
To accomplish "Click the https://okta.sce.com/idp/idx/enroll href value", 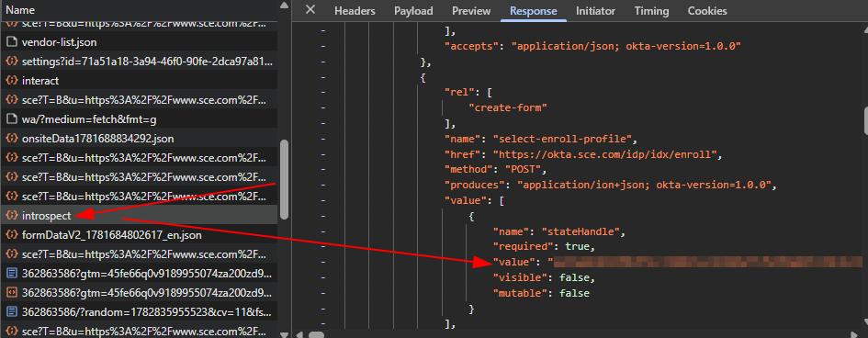I will [605, 154].
